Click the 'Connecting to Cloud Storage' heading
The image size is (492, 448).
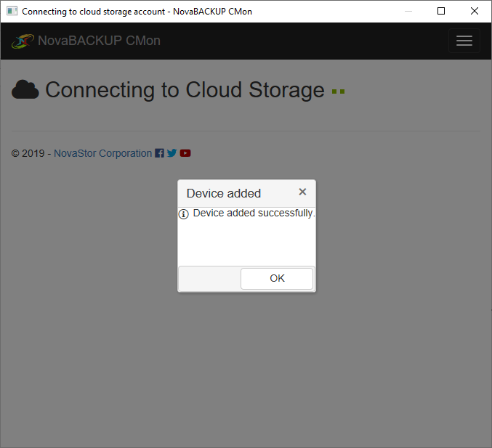(185, 90)
